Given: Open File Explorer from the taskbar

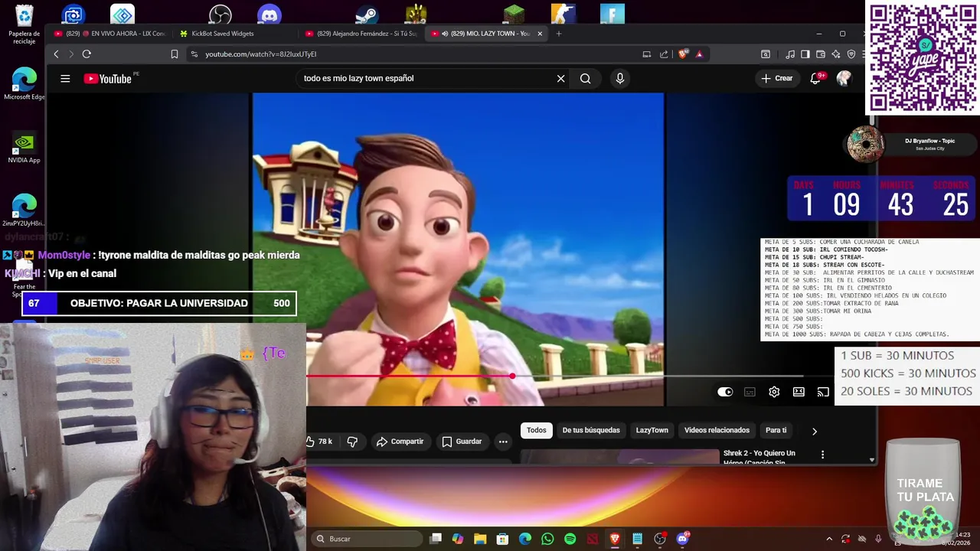Looking at the screenshot, I should [x=480, y=539].
